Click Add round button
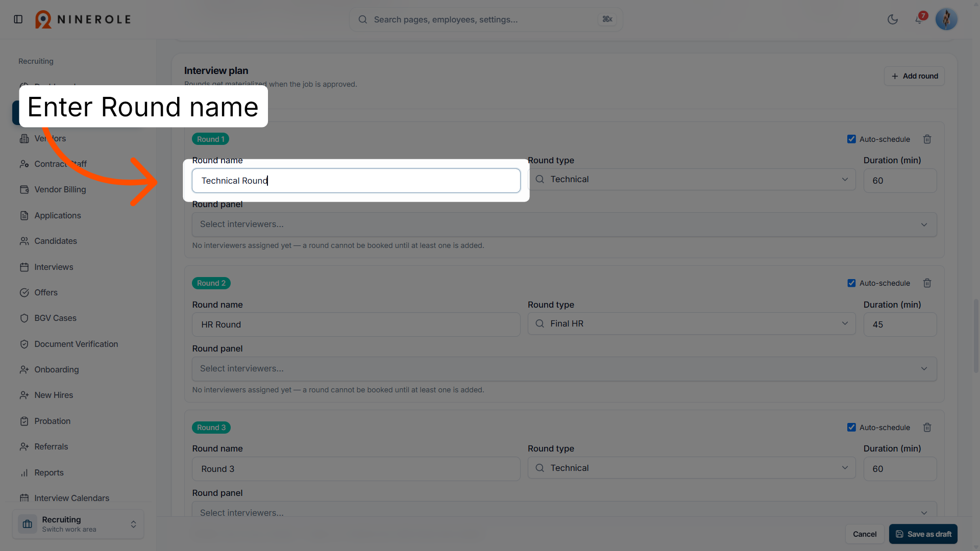 click(x=914, y=76)
